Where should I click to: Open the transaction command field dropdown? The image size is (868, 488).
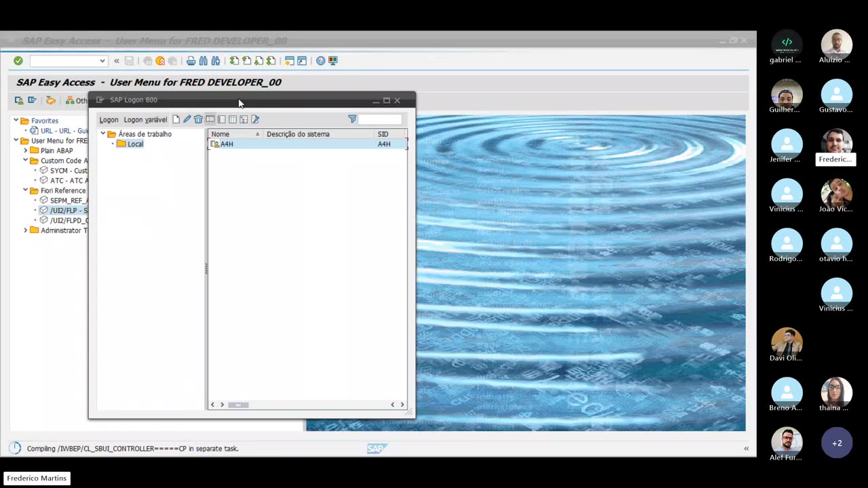click(102, 61)
